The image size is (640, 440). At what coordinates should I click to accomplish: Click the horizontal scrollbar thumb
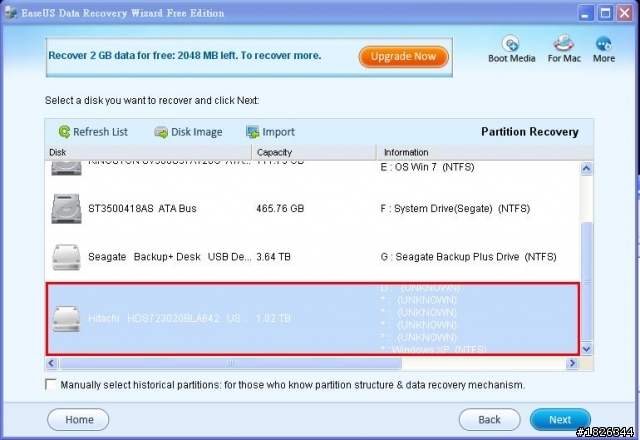click(x=231, y=363)
